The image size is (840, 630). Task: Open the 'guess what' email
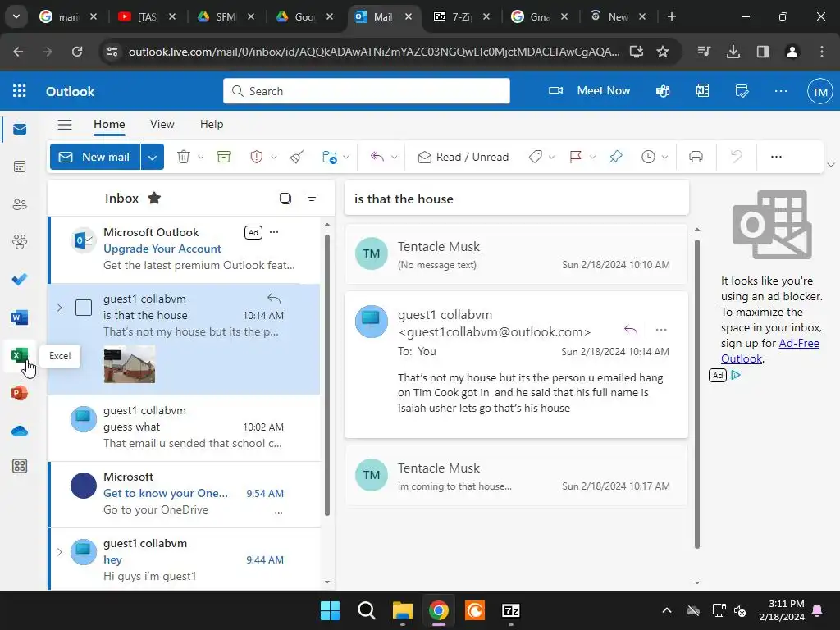pos(185,427)
